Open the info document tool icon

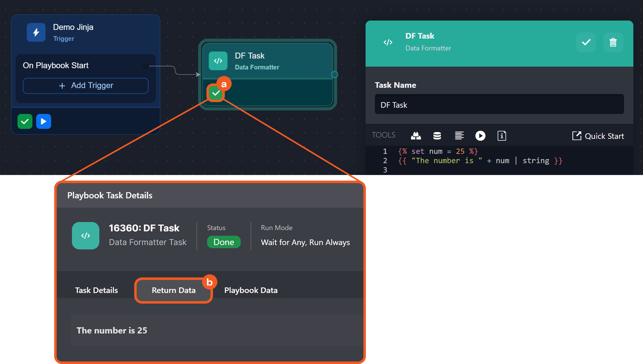coord(502,136)
